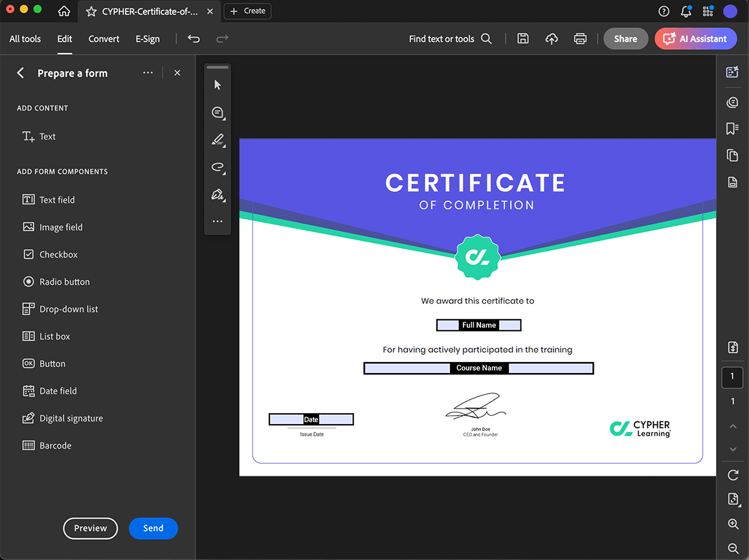Open the Convert menu
Screen dimensions: 749x560
point(104,39)
